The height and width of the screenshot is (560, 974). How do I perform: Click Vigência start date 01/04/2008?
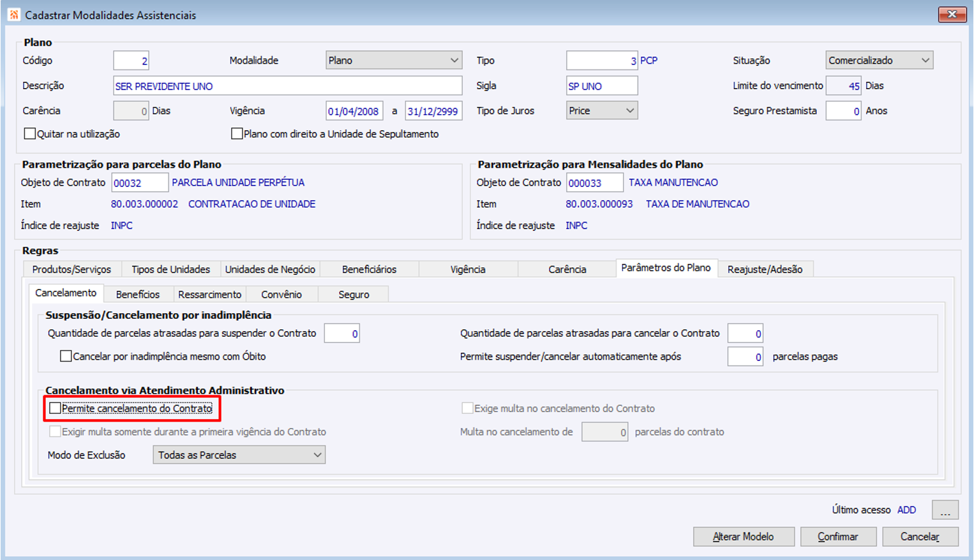pos(354,110)
